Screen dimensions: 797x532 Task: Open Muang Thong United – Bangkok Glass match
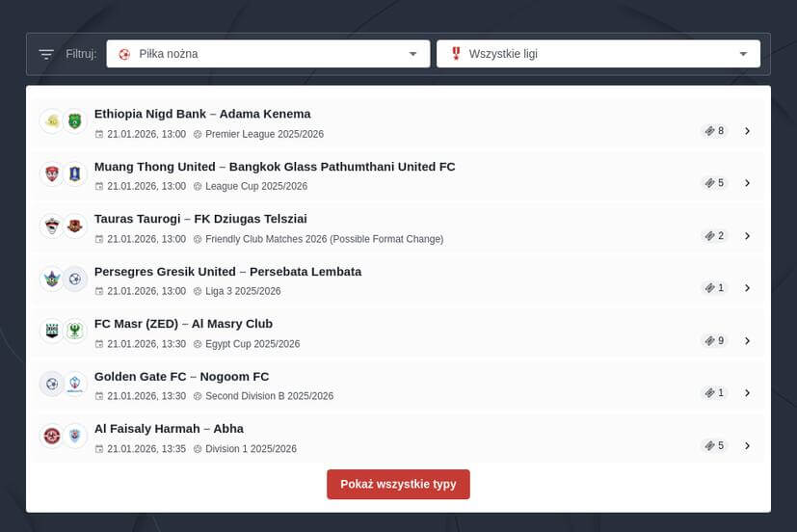[275, 167]
